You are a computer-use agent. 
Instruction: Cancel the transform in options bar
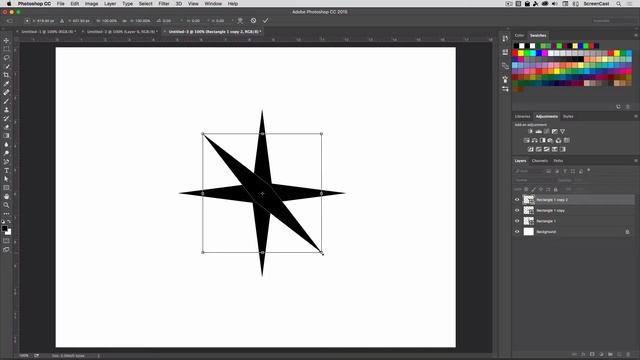pyautogui.click(x=253, y=20)
